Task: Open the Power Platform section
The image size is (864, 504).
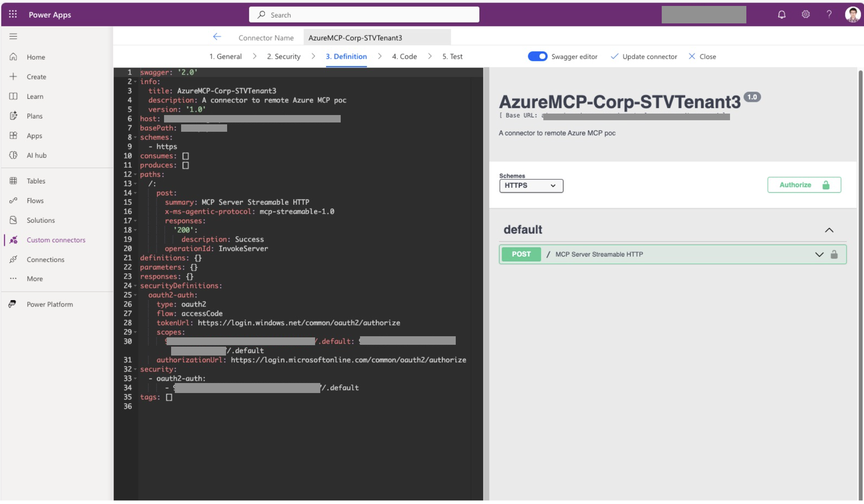Action: click(x=50, y=304)
